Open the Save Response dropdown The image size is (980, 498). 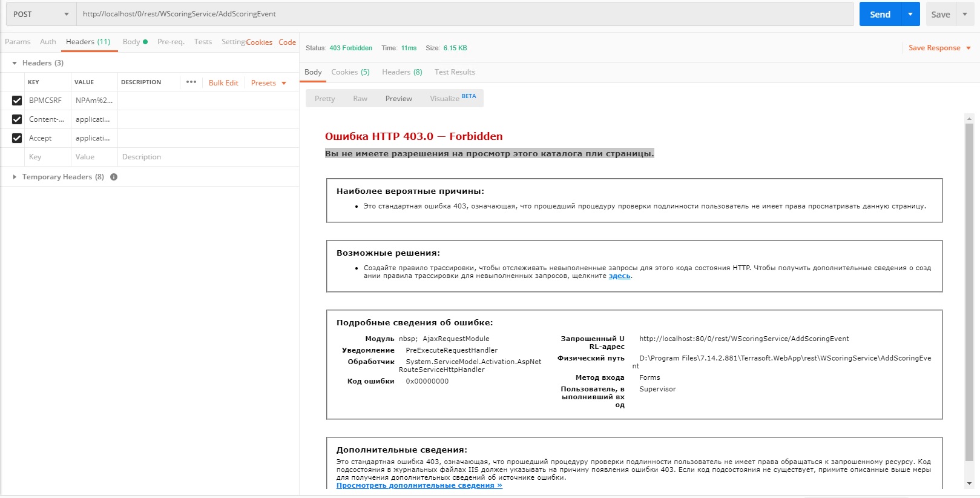939,48
